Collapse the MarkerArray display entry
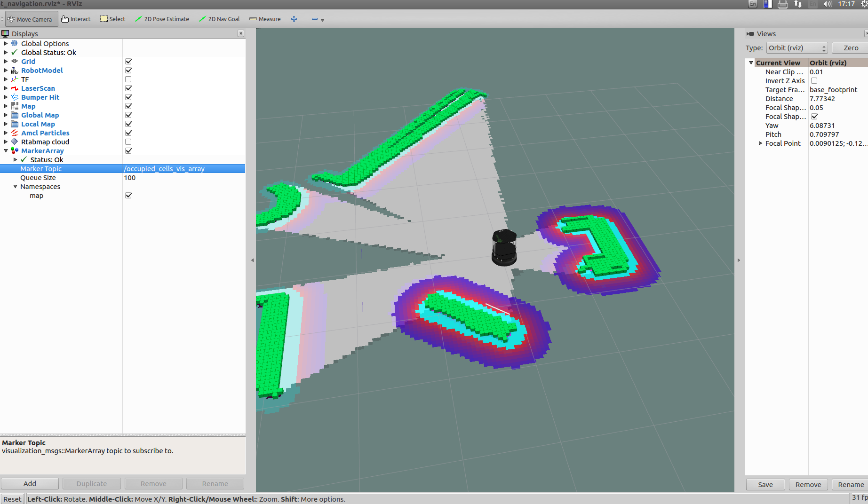 6,150
